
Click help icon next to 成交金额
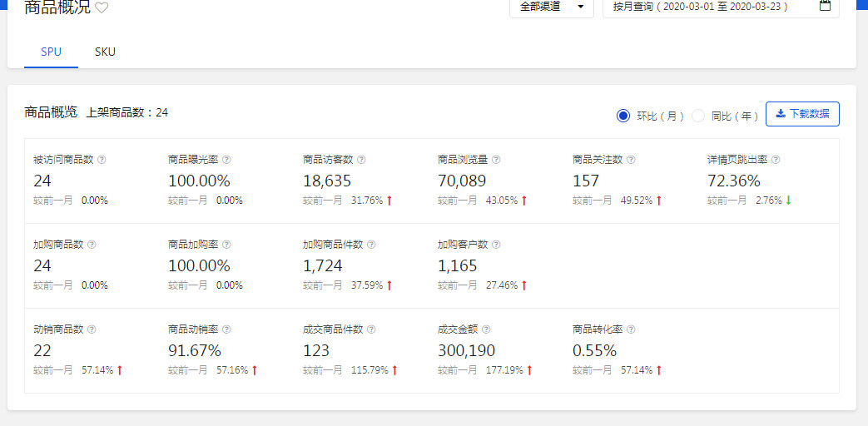pyautogui.click(x=486, y=329)
